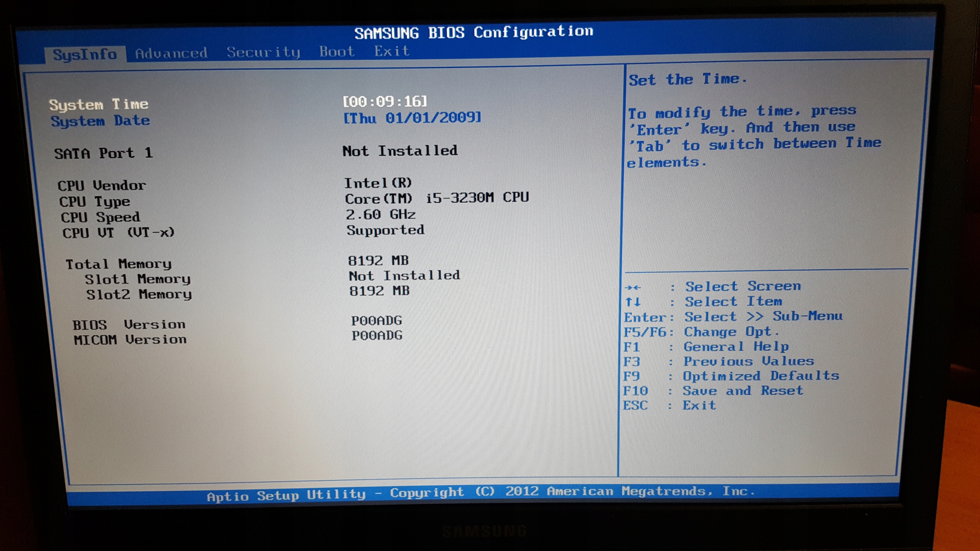This screenshot has width=980, height=551.
Task: Click the MICOM Version label
Action: [130, 339]
